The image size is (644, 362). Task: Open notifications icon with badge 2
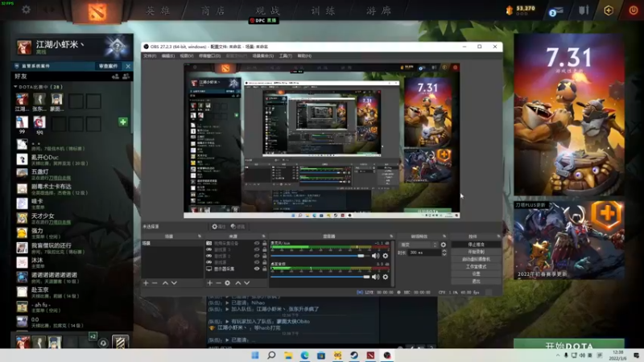click(555, 11)
